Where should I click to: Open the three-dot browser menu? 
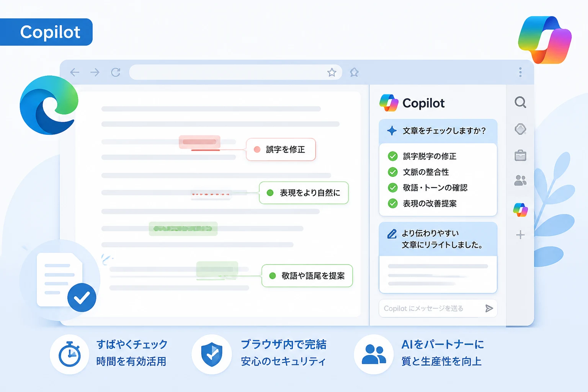(520, 72)
